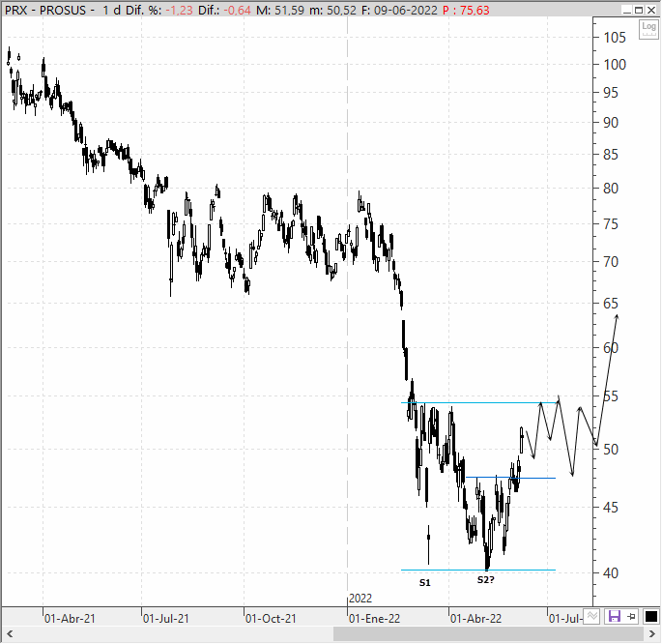
Task: Click the 95 price axis label
Action: point(611,93)
